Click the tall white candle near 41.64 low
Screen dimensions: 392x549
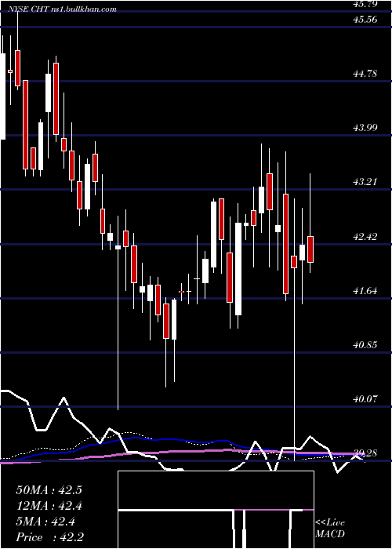point(238,269)
